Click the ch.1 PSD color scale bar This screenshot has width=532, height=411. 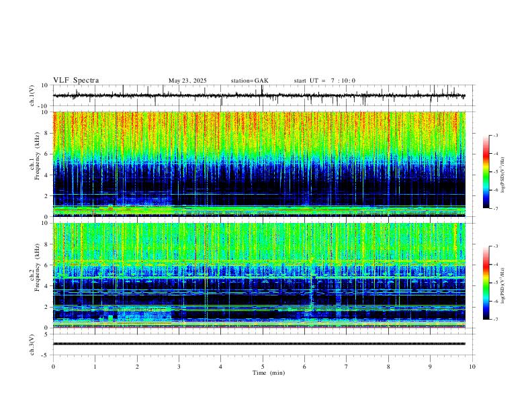coord(486,172)
